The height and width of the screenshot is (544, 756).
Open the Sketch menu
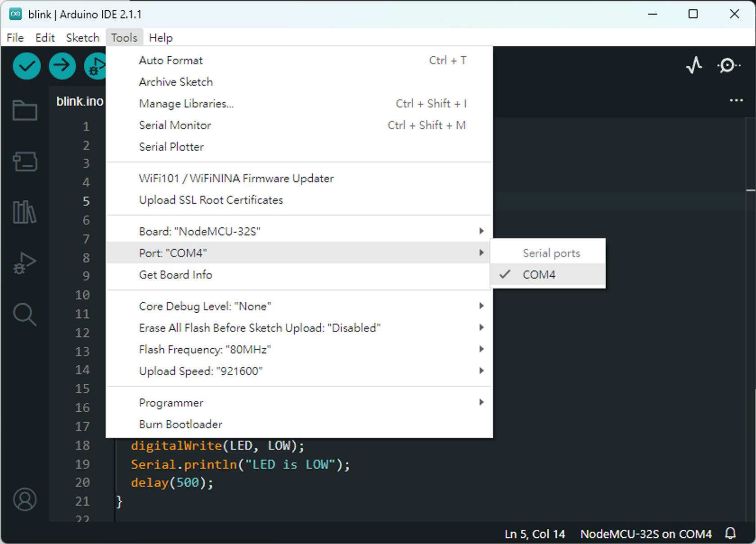(83, 38)
